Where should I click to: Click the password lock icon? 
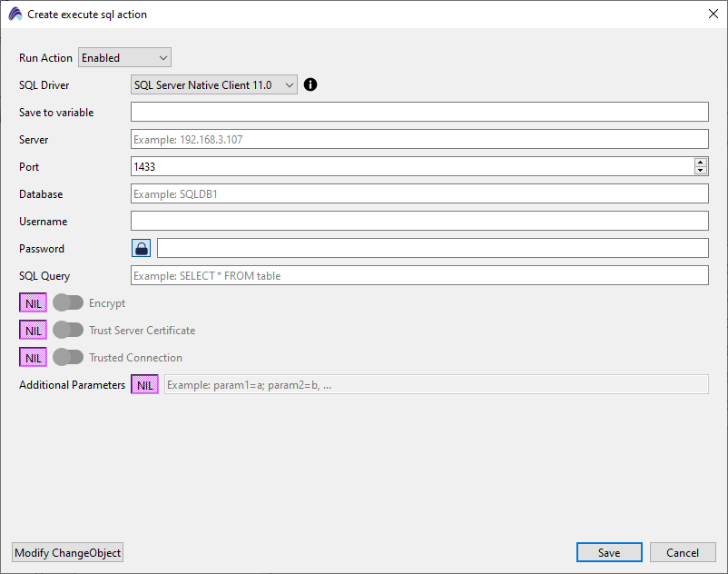point(142,249)
